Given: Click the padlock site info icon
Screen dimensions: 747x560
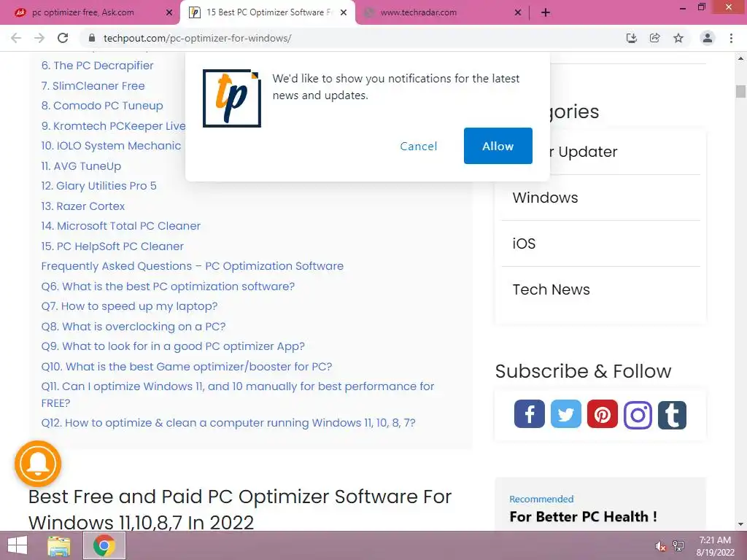Looking at the screenshot, I should coord(92,38).
